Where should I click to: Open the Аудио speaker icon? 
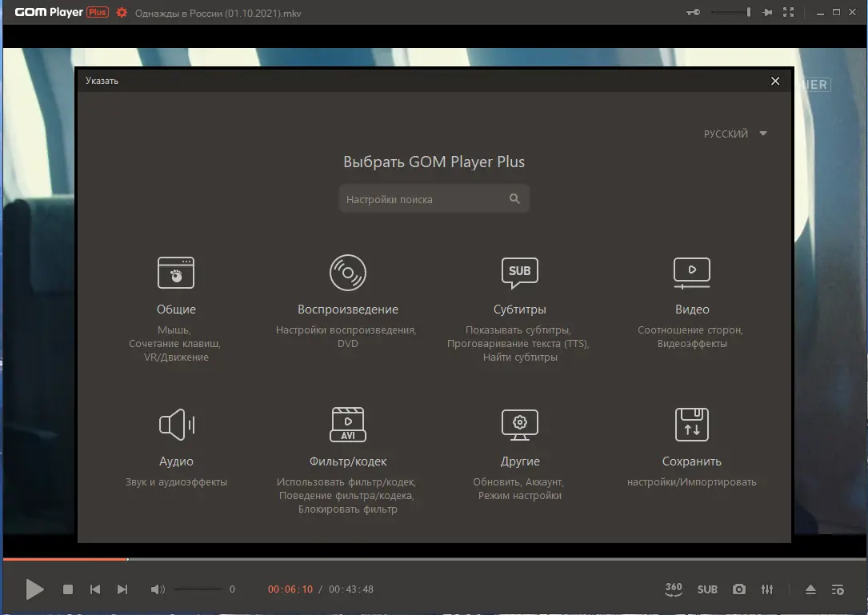pyautogui.click(x=177, y=425)
